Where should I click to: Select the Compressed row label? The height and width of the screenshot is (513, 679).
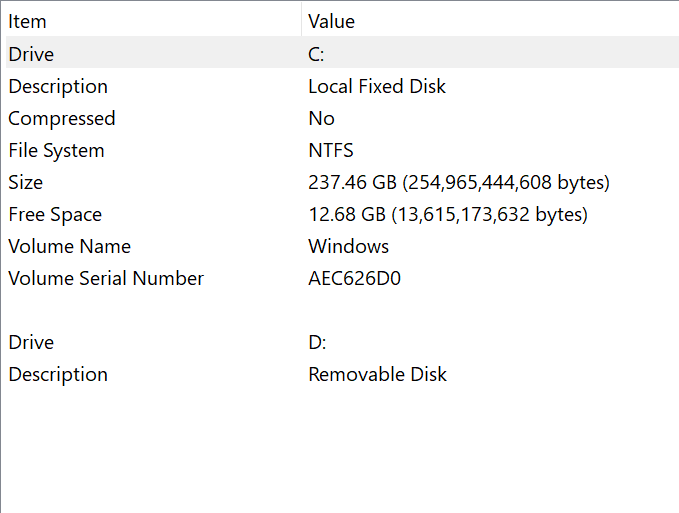point(62,118)
